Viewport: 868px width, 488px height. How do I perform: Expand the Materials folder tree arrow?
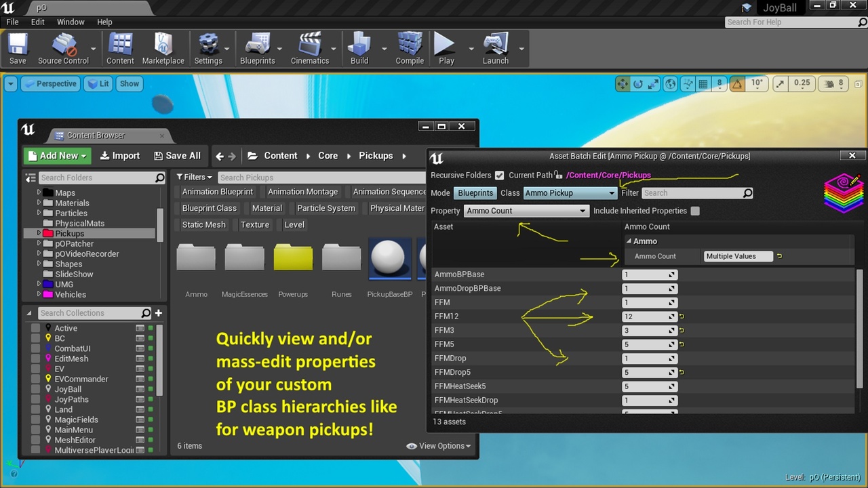(x=39, y=203)
